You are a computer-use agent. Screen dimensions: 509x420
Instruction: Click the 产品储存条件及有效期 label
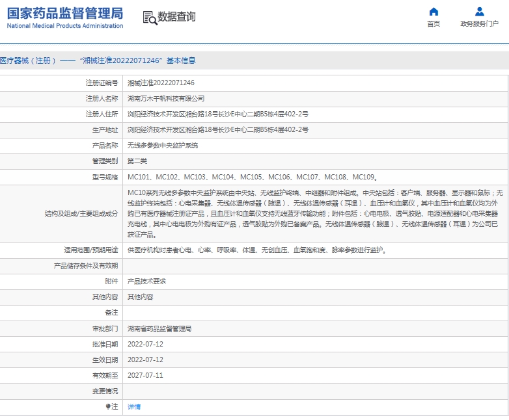pos(86,266)
